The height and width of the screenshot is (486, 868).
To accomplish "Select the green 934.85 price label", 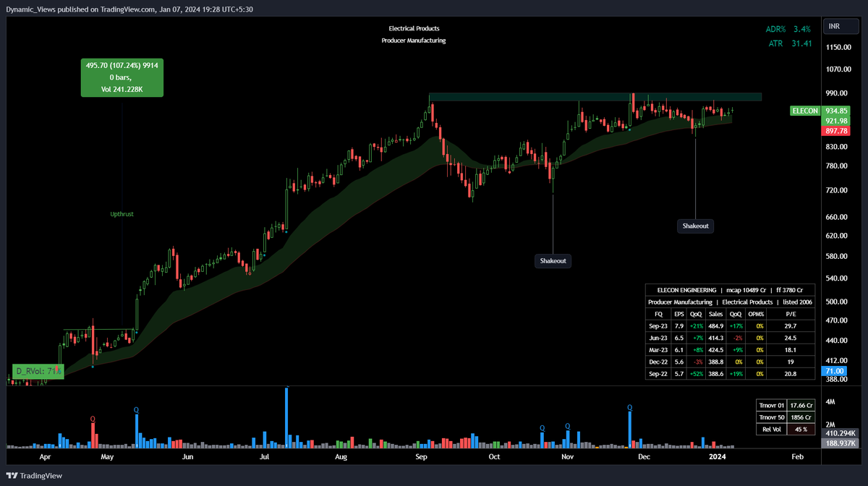I will 836,111.
